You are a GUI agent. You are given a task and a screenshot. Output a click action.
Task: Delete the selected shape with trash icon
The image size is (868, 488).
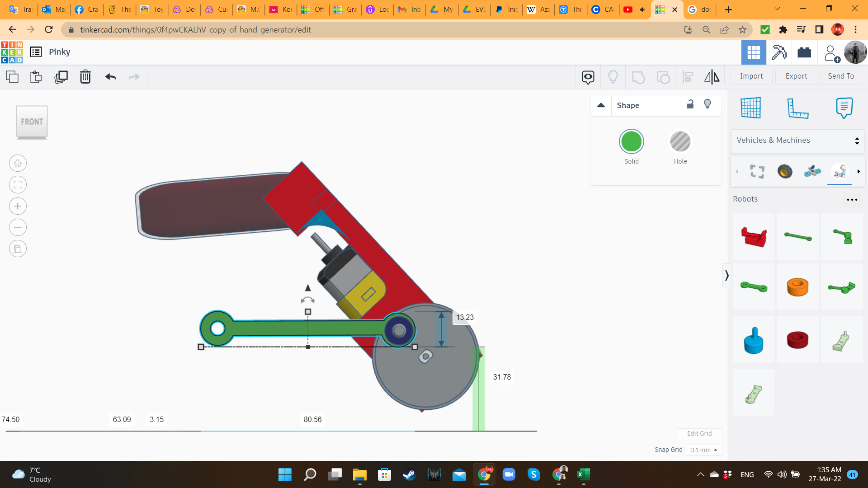(x=85, y=77)
